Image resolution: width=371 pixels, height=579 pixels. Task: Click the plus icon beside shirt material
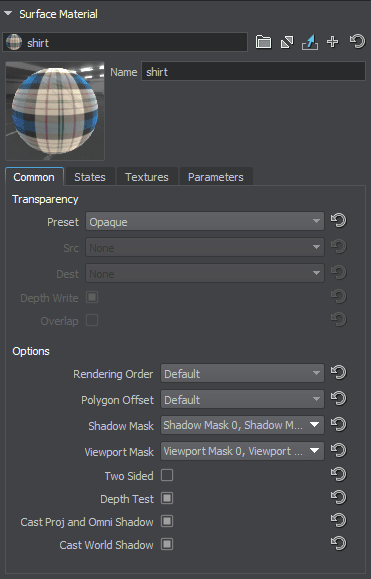tap(333, 42)
